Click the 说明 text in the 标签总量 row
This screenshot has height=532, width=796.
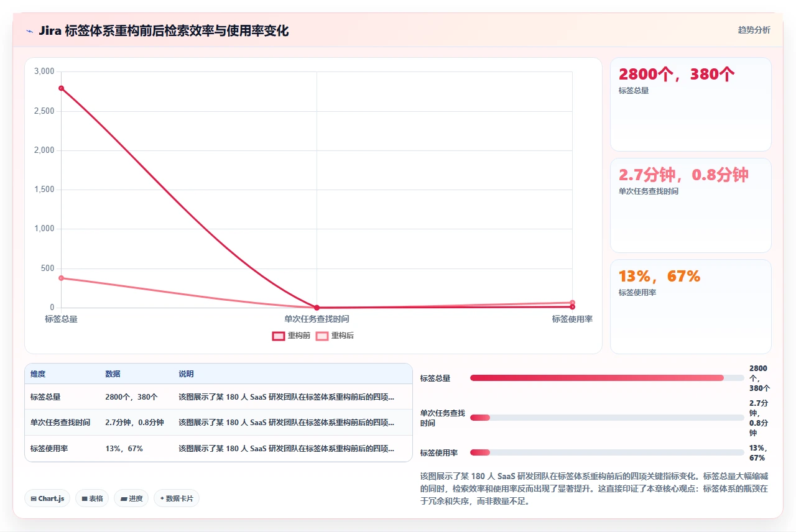286,397
